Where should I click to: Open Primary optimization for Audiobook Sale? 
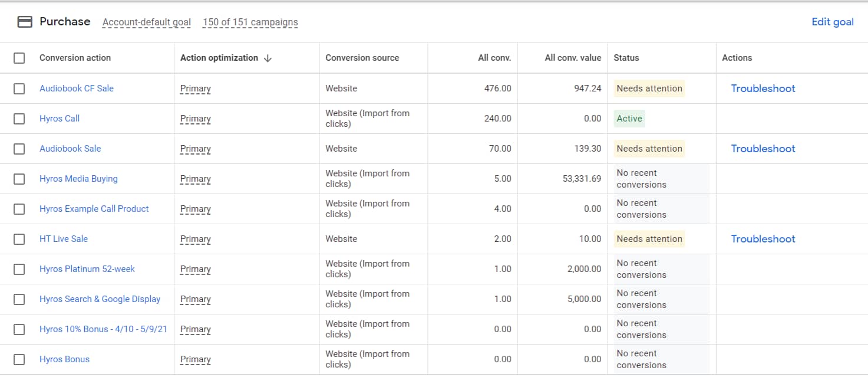196,149
